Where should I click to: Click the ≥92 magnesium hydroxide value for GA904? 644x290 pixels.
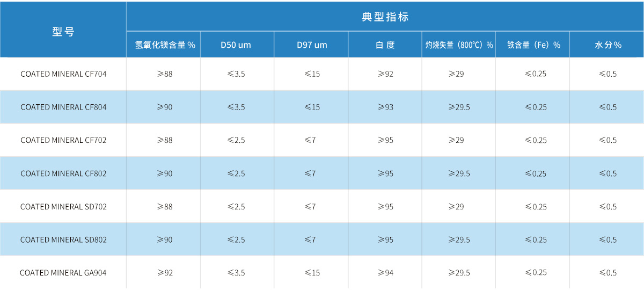[x=165, y=273]
